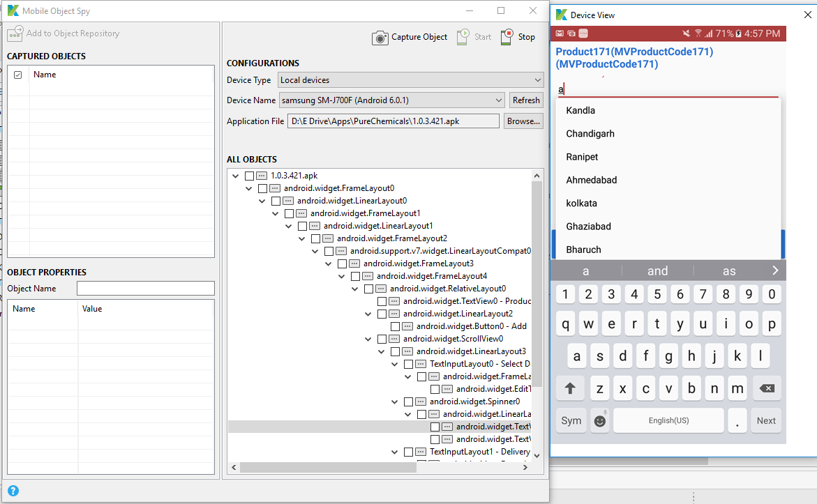The image size is (817, 504).
Task: Expand more keyboard suggestions arrow
Action: tap(774, 270)
